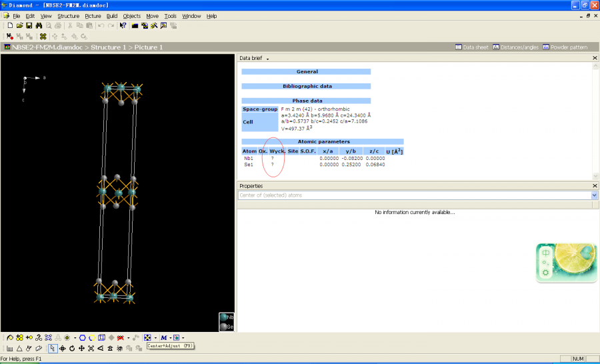
Task: Select the pointer tool in the bottom toolbar
Action: (x=53, y=348)
